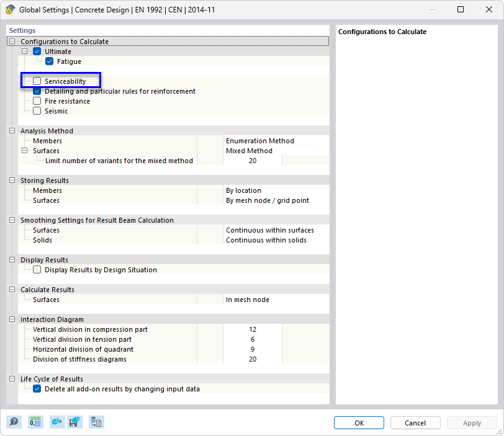Image resolution: width=504 pixels, height=436 pixels.
Task: Open Units and Decimal Places settings
Action: click(35, 422)
